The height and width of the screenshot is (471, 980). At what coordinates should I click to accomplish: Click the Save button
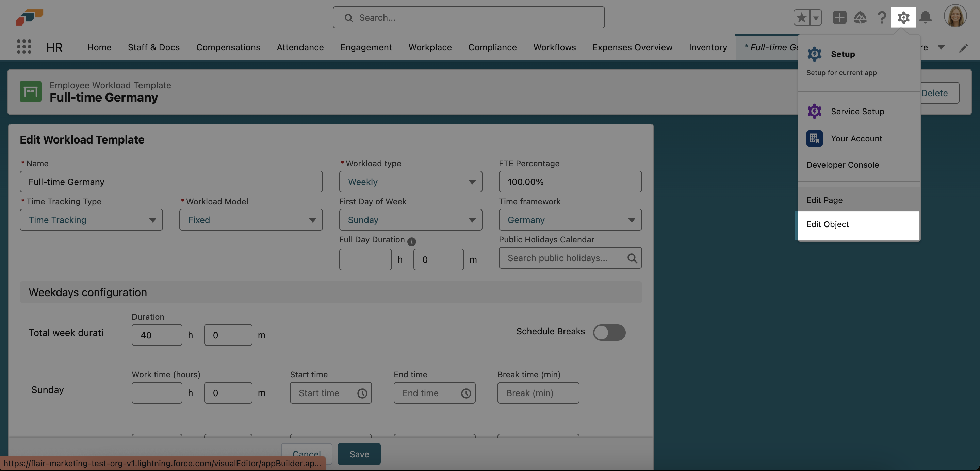[x=359, y=454]
